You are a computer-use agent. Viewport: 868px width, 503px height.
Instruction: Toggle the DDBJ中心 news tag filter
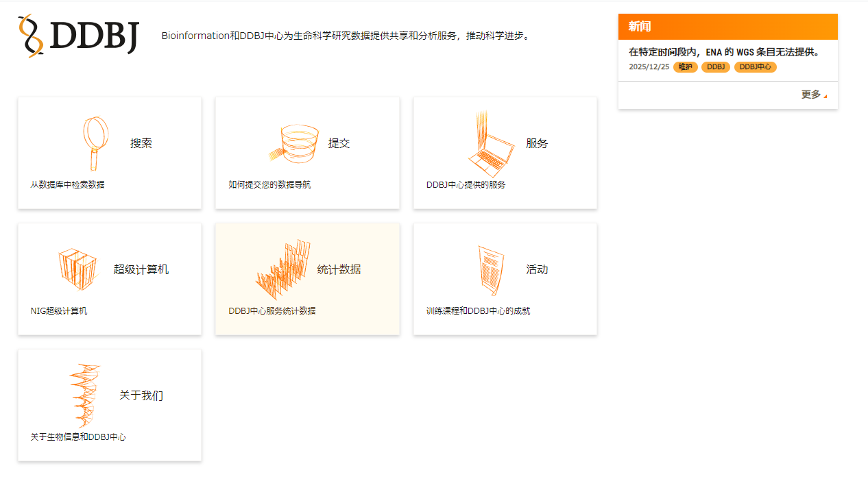click(755, 67)
